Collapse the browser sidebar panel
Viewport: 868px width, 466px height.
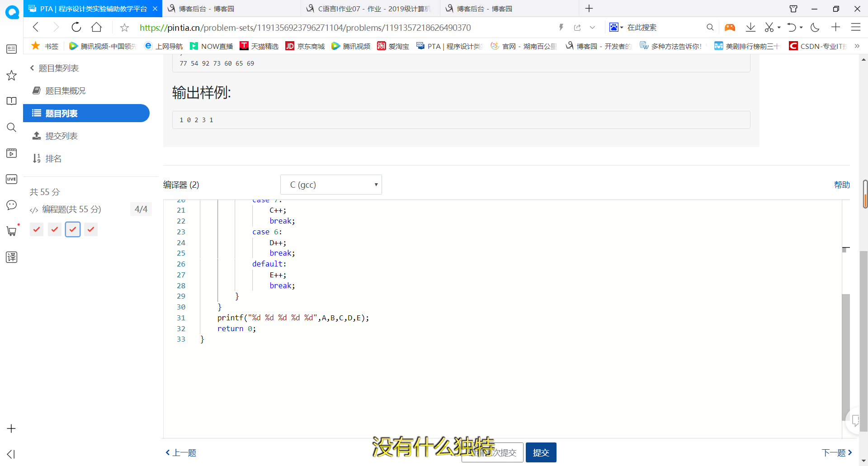[11, 454]
